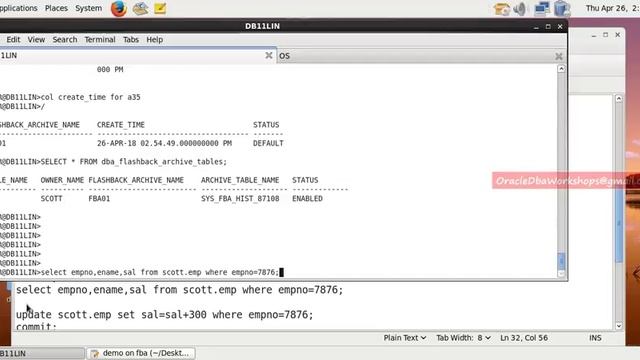640x360 pixels.
Task: Click SCOTT owner name value
Action: (51, 199)
